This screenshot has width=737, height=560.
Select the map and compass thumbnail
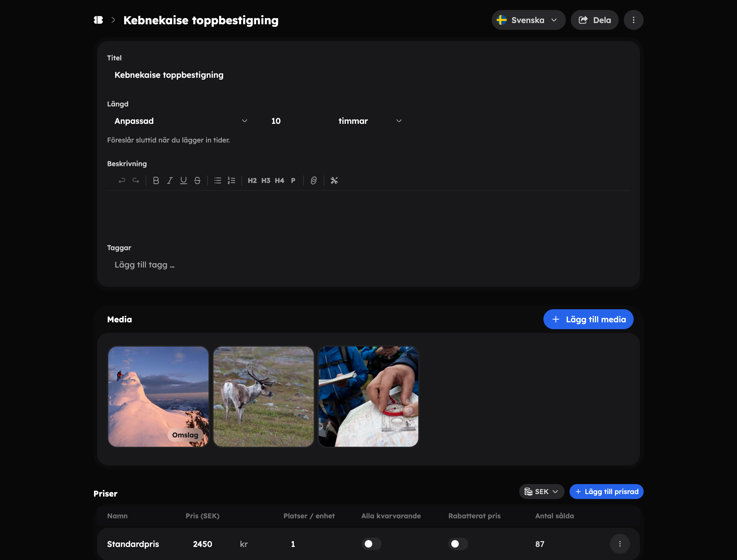(368, 396)
